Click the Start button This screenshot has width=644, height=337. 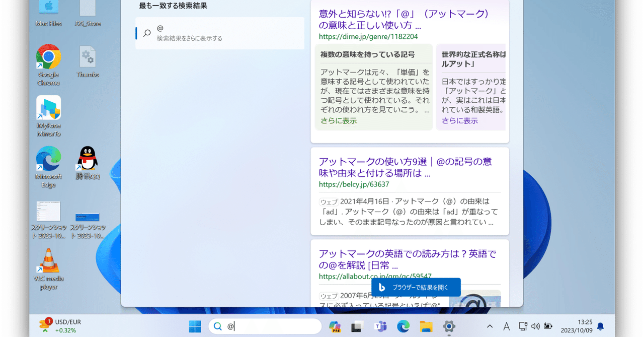click(195, 326)
